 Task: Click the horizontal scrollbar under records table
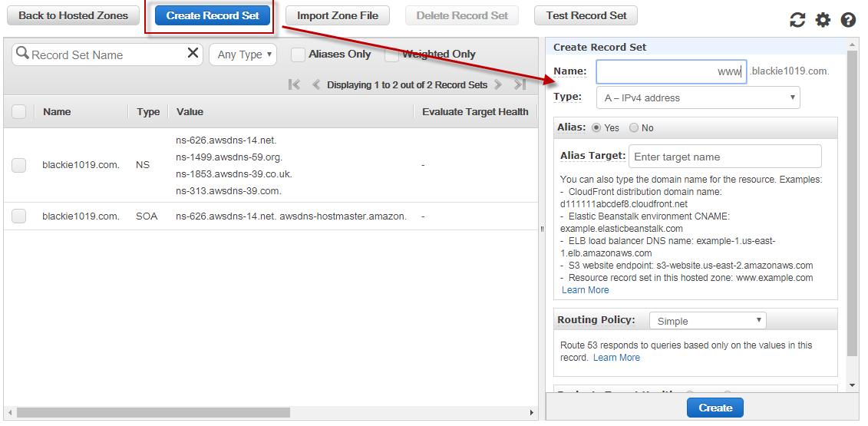[x=153, y=413]
